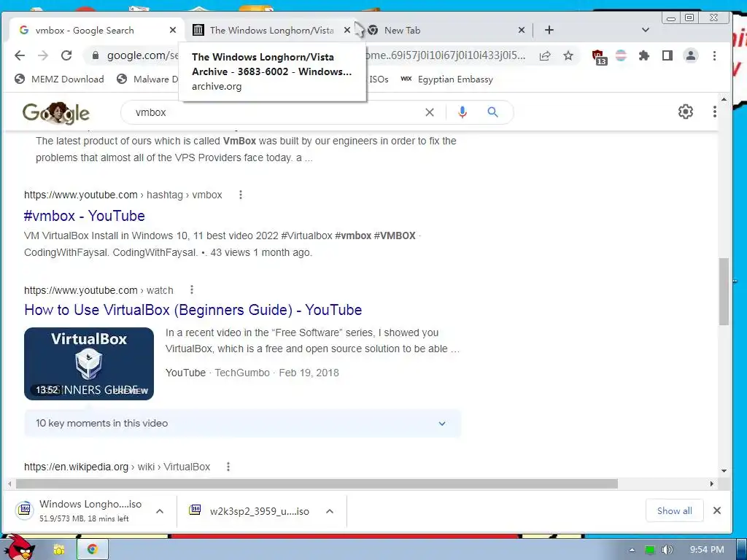Click the horizontal scrollbar thumb
Image resolution: width=747 pixels, height=560 pixels.
[317, 484]
